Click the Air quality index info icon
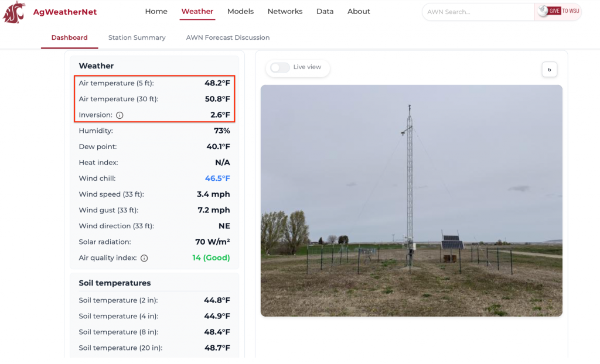Image resolution: width=600 pixels, height=364 pixels. click(144, 257)
